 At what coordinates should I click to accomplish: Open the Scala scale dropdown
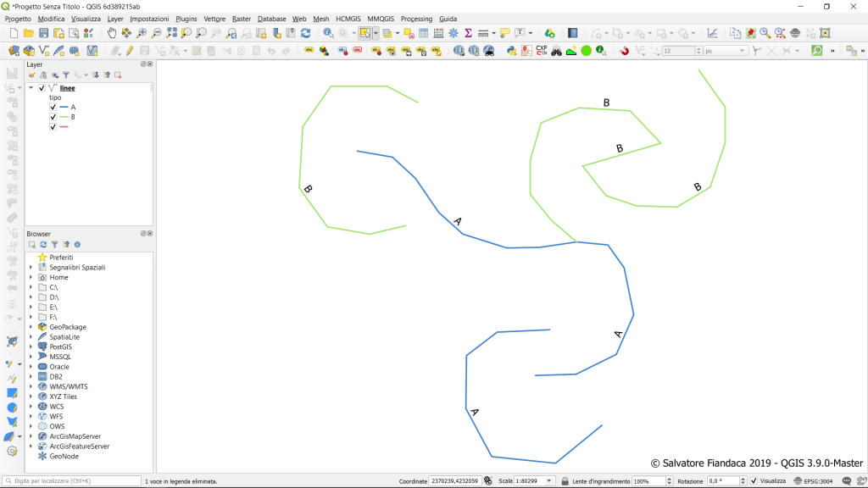click(x=550, y=481)
